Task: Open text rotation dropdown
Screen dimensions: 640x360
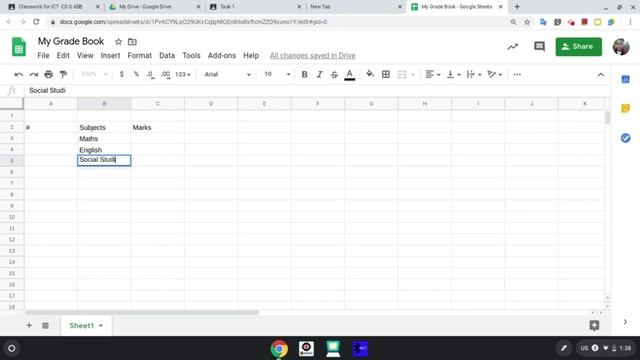Action: pos(495,74)
